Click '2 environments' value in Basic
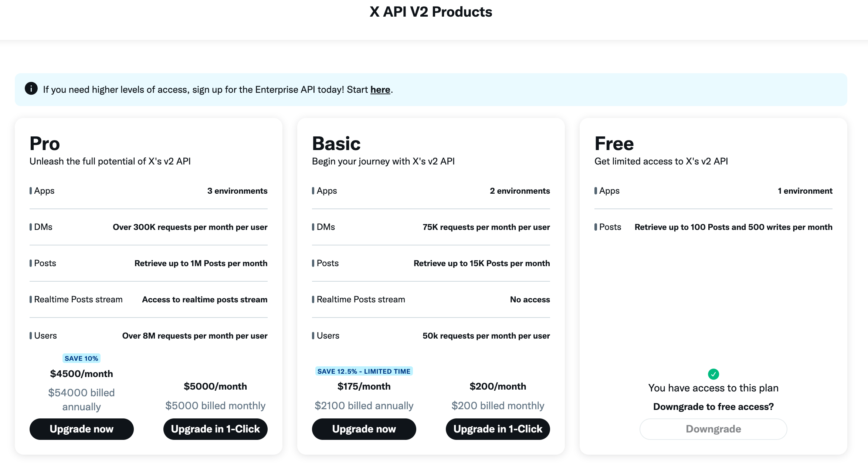 (520, 191)
